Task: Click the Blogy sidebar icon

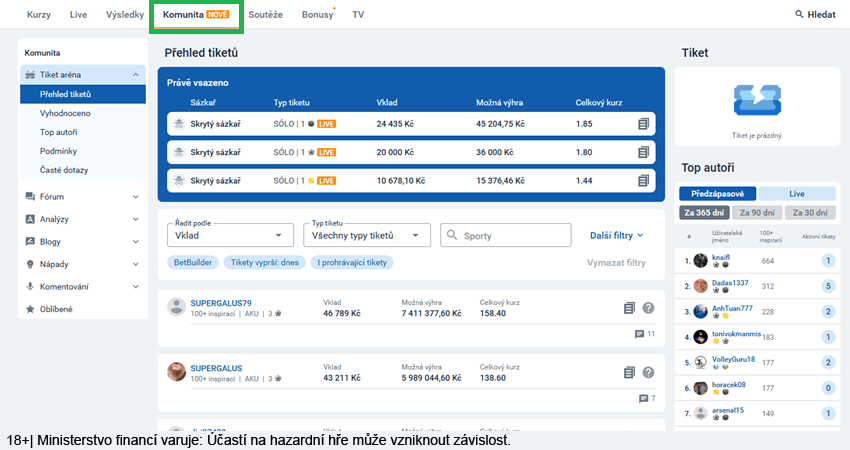Action: coord(30,241)
